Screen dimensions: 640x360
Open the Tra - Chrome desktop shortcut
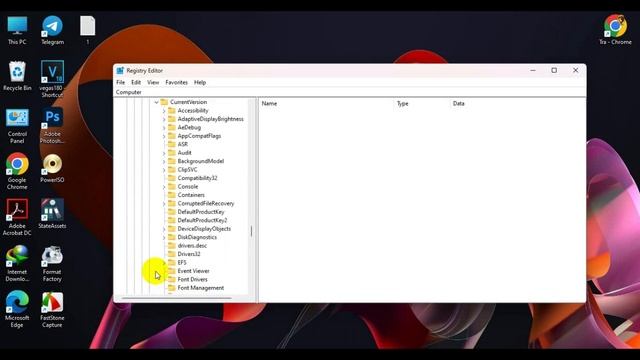point(615,30)
